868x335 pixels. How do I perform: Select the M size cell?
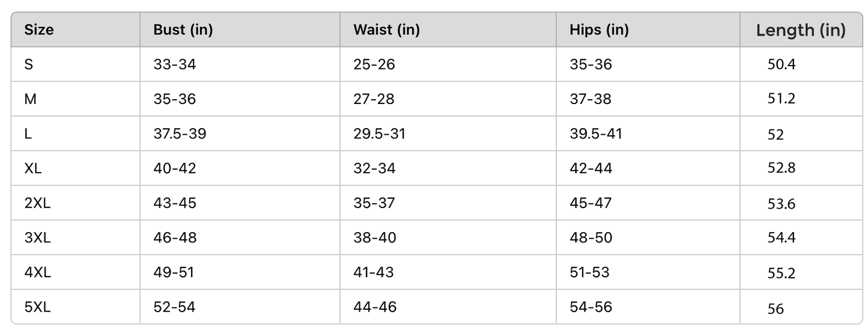pyautogui.click(x=31, y=99)
